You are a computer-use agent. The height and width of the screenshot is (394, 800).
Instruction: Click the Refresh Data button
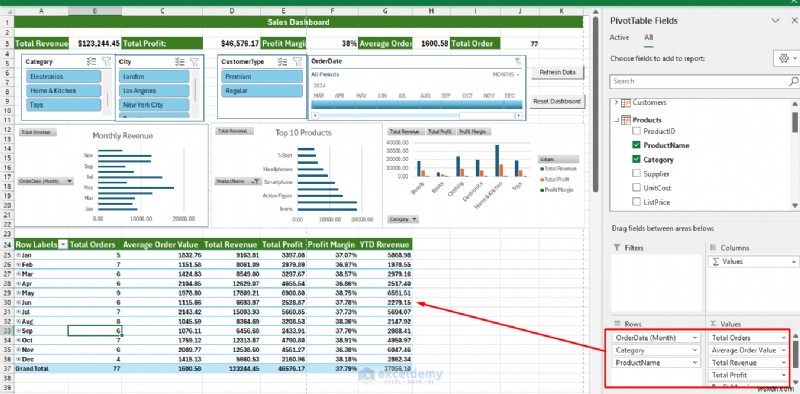[557, 72]
